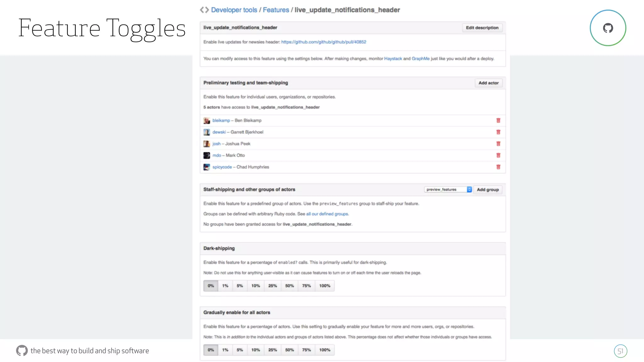Viewport: 644px width, 362px height.
Task: Select 100% under Dark-shipping
Action: [325, 286]
